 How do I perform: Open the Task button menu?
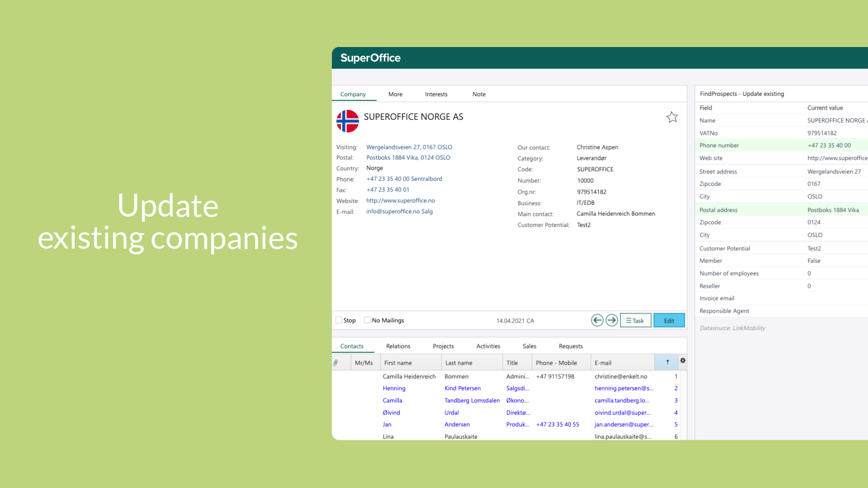point(635,320)
